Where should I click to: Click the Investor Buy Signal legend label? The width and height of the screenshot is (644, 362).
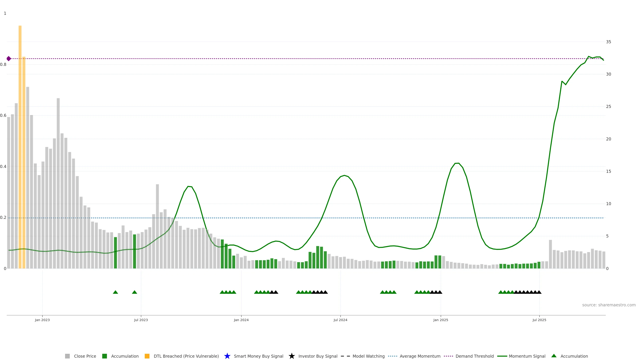point(318,356)
